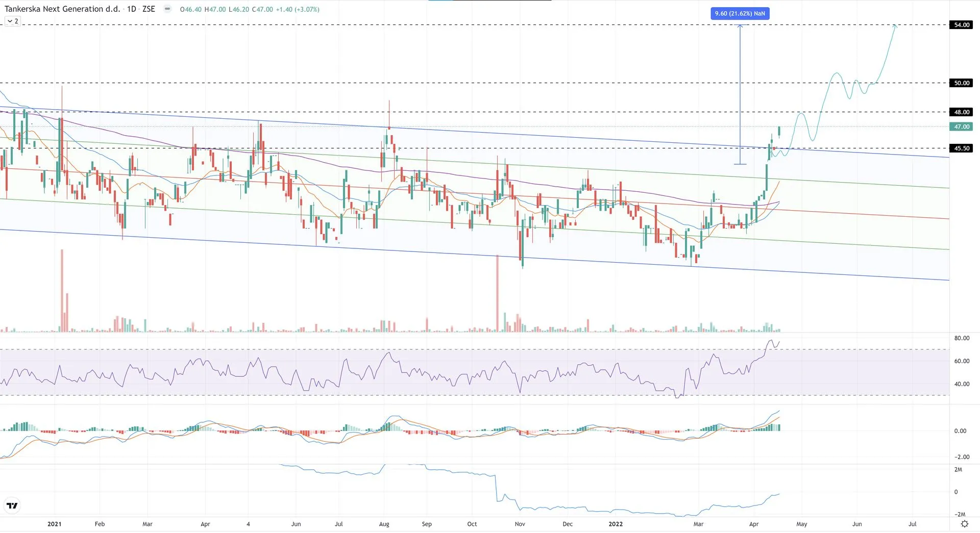Open chart settings gear in bottom-right corner
The height and width of the screenshot is (533, 980).
[x=964, y=524]
